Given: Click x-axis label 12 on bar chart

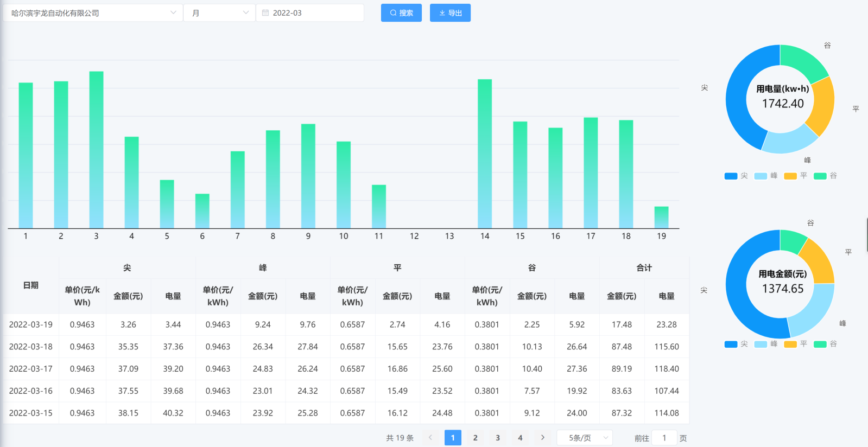Looking at the screenshot, I should click(x=414, y=236).
